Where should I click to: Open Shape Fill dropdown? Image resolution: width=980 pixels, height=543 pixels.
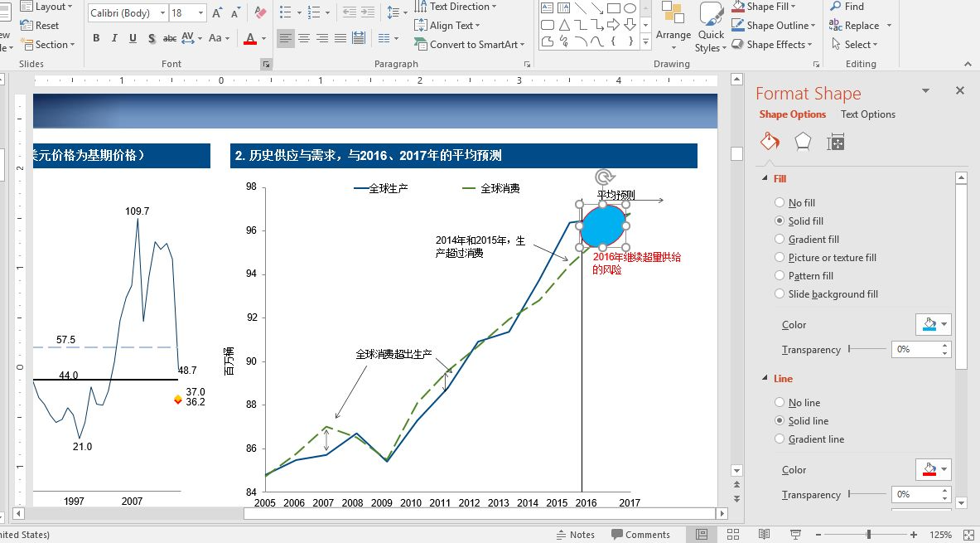(763, 7)
